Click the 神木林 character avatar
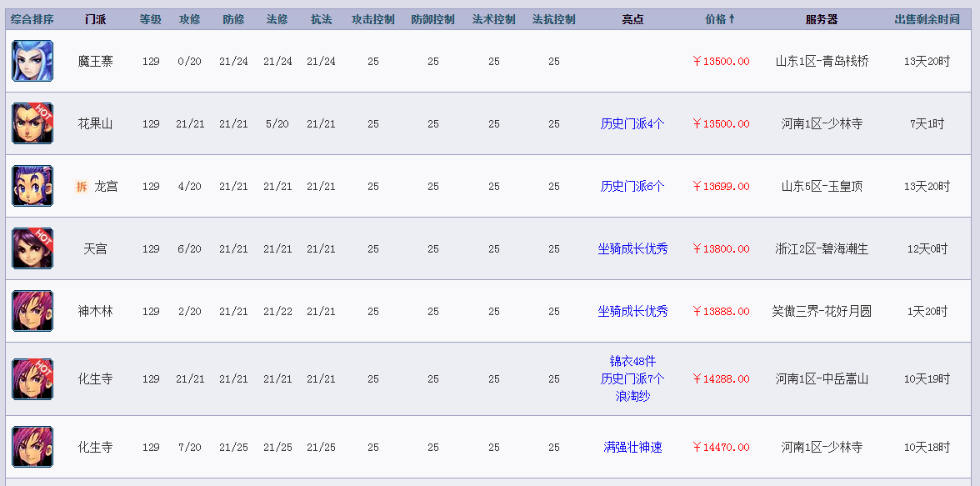The image size is (980, 486). (32, 311)
